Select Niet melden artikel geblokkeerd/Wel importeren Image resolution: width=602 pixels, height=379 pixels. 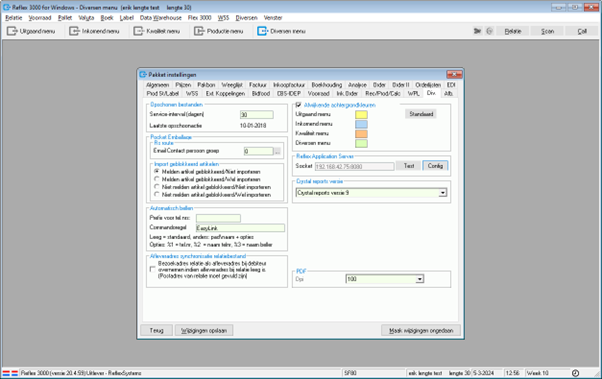(157, 194)
